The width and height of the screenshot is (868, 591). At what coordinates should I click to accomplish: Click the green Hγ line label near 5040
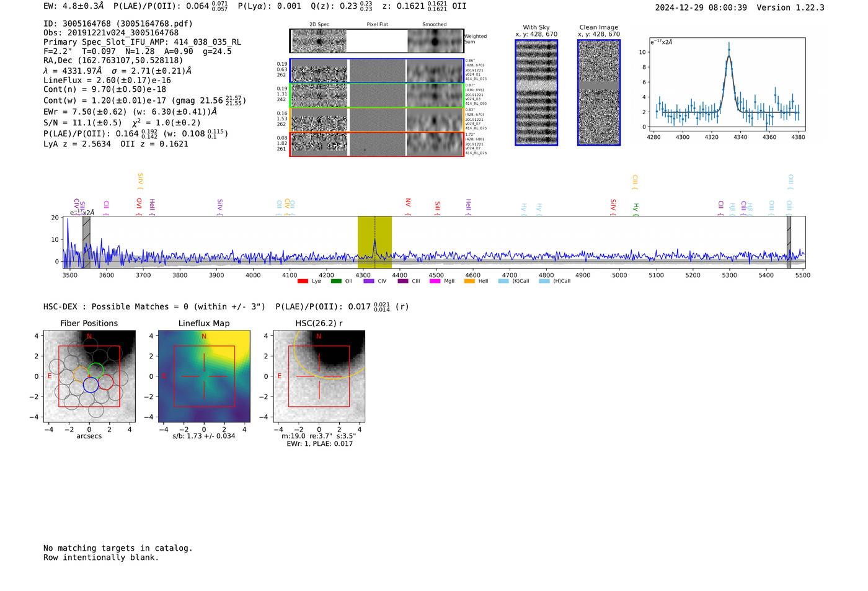coord(635,208)
